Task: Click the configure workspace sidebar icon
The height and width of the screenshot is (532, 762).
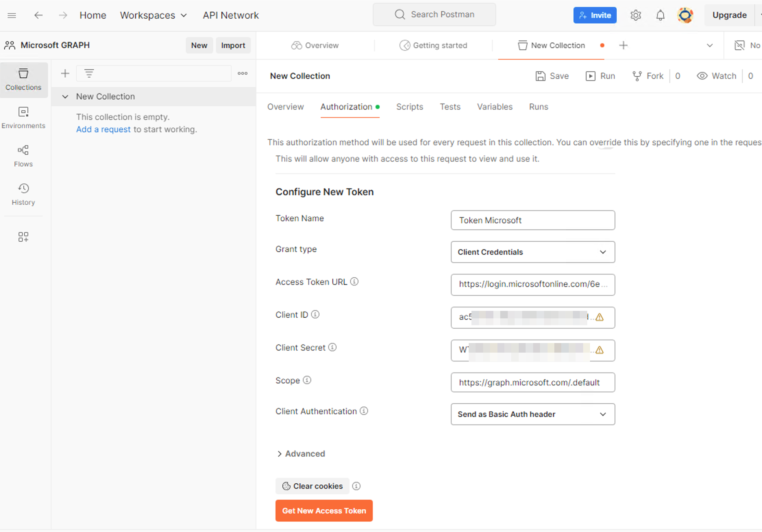Action: [23, 237]
